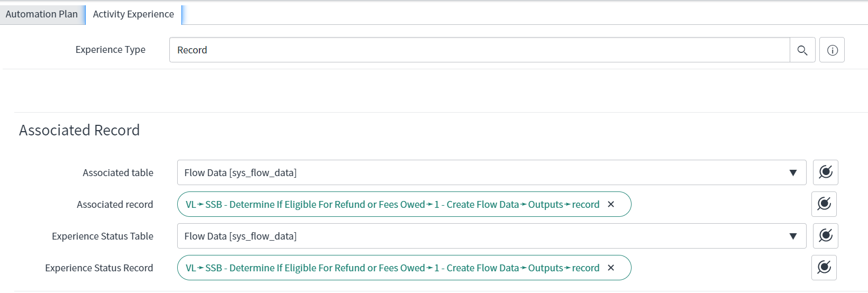Click data pill picker beside Experience Status Table

[825, 236]
